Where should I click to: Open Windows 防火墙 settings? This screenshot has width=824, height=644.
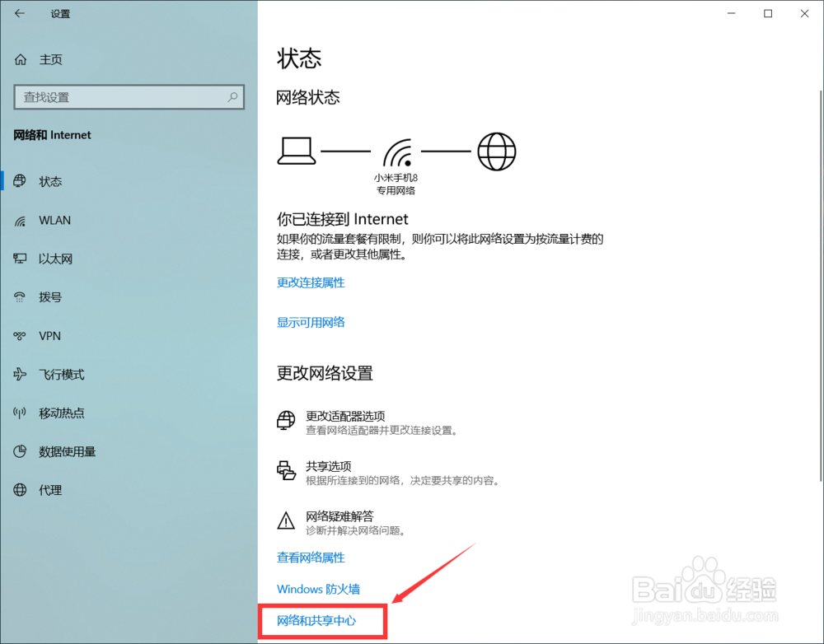click(x=318, y=589)
